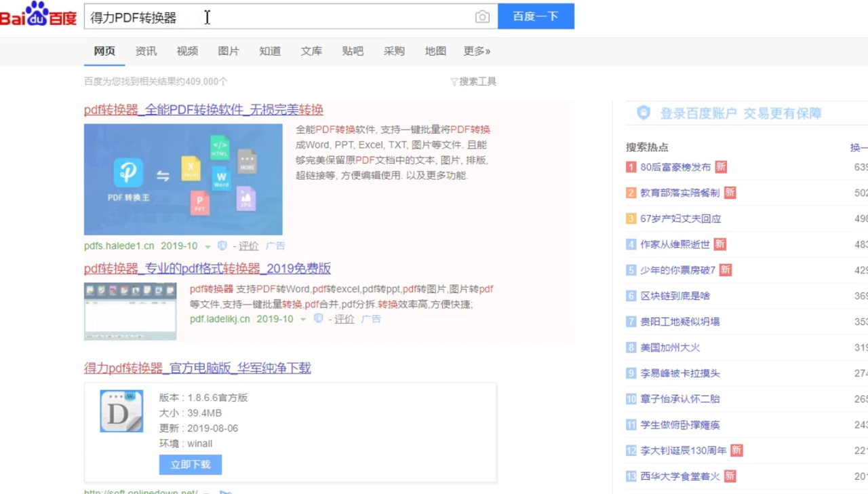
Task: Open 搜索工具 filter options
Action: tap(473, 81)
